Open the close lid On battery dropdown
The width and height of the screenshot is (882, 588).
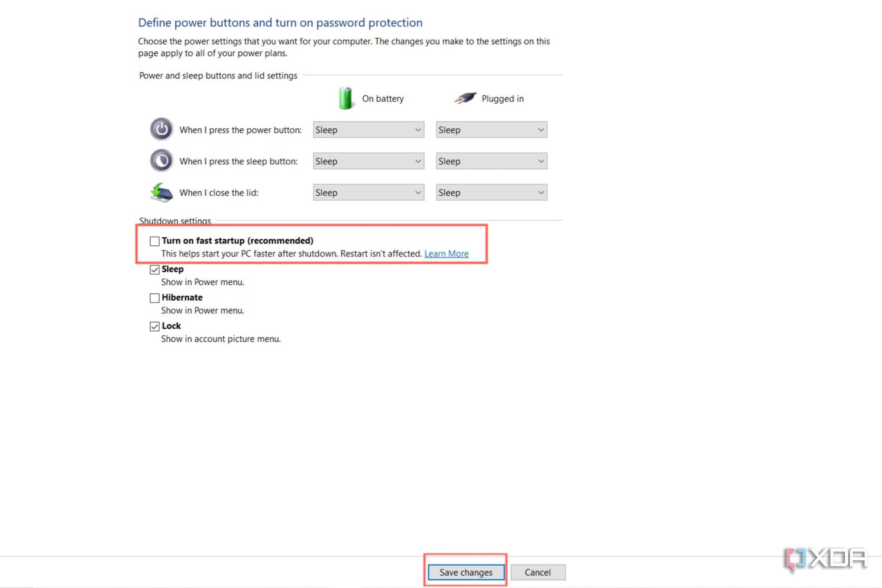click(x=368, y=192)
